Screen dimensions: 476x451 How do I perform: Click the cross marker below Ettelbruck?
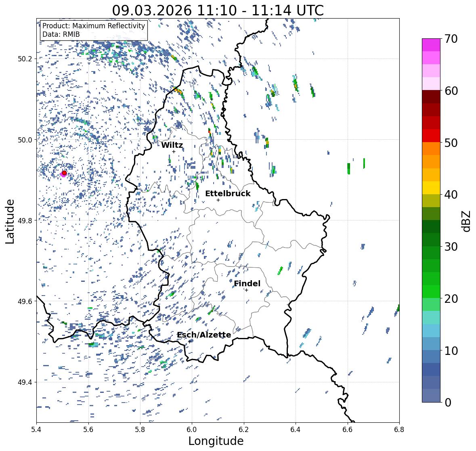click(218, 200)
